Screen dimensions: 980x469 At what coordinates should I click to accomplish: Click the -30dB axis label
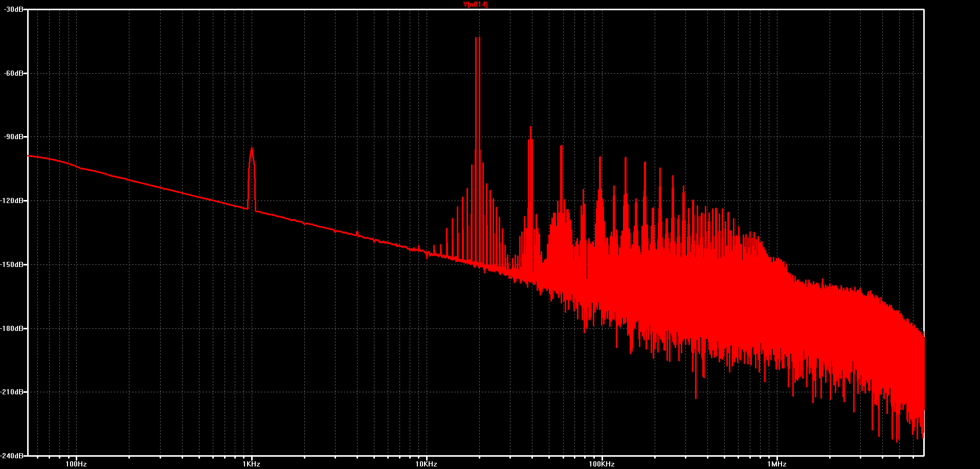(13, 9)
